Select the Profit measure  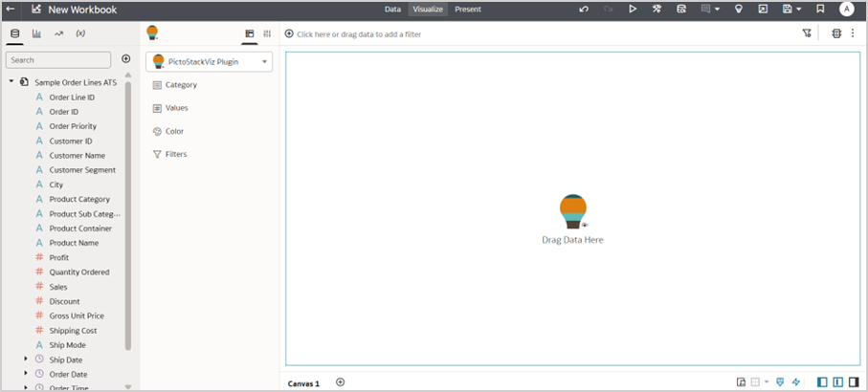[58, 257]
